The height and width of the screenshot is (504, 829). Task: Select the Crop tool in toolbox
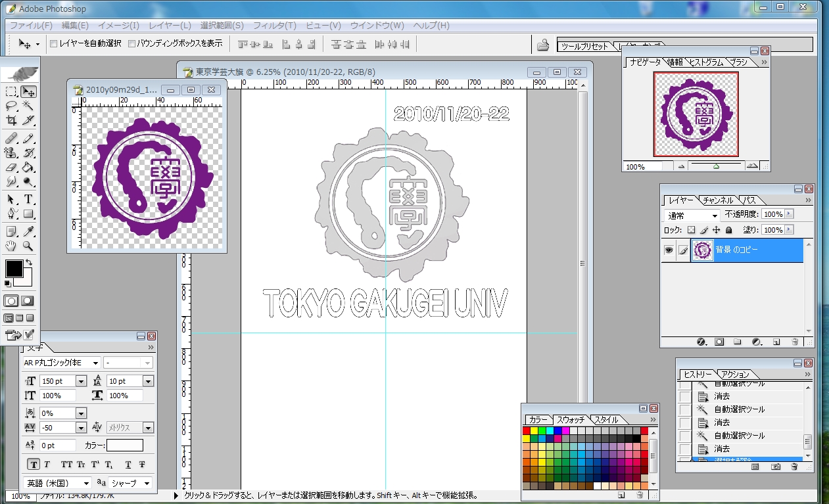(11, 120)
